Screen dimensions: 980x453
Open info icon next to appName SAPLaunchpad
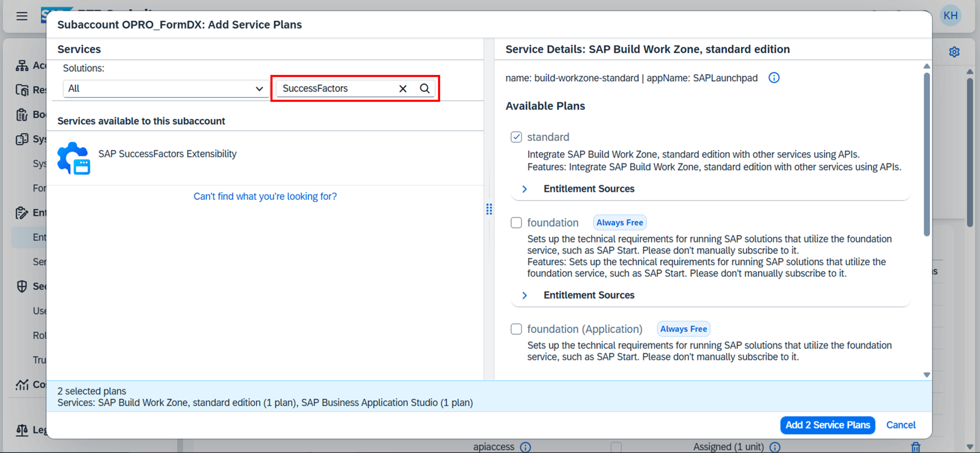click(773, 78)
